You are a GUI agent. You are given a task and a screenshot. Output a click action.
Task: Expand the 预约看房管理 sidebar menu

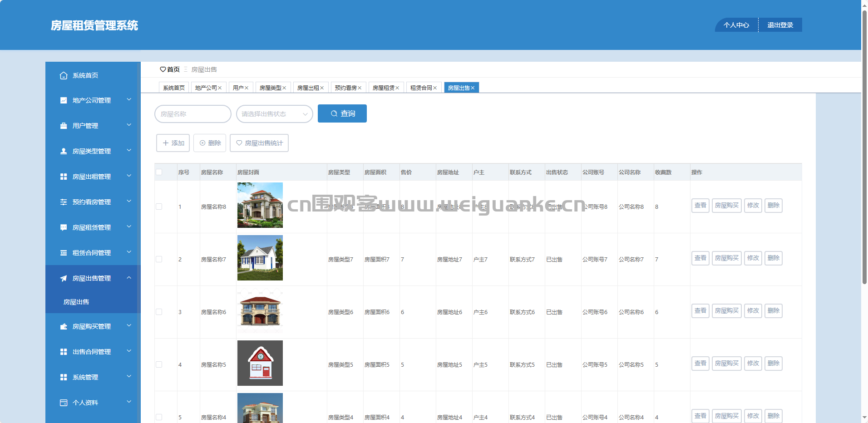(129, 201)
